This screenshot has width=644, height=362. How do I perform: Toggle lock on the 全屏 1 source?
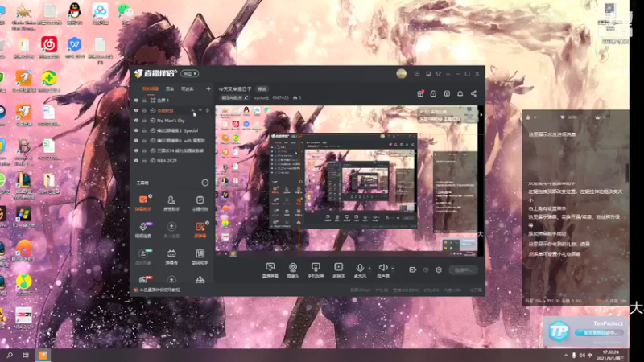pos(144,100)
